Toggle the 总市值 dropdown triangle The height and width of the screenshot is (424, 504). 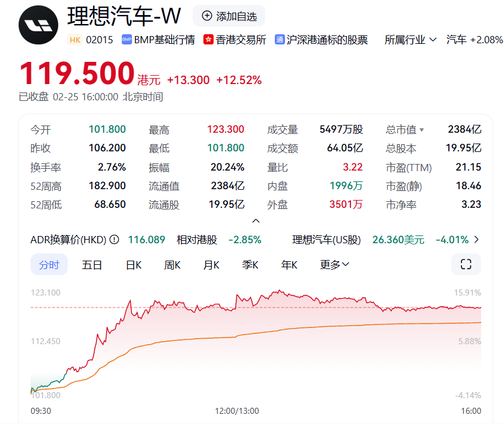[421, 130]
